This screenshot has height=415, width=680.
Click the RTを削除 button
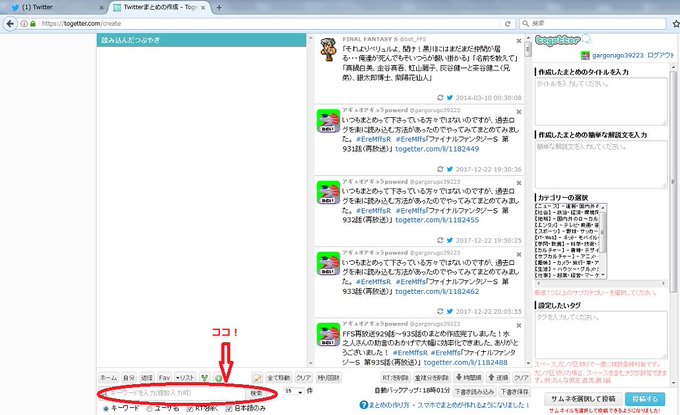pyautogui.click(x=395, y=378)
